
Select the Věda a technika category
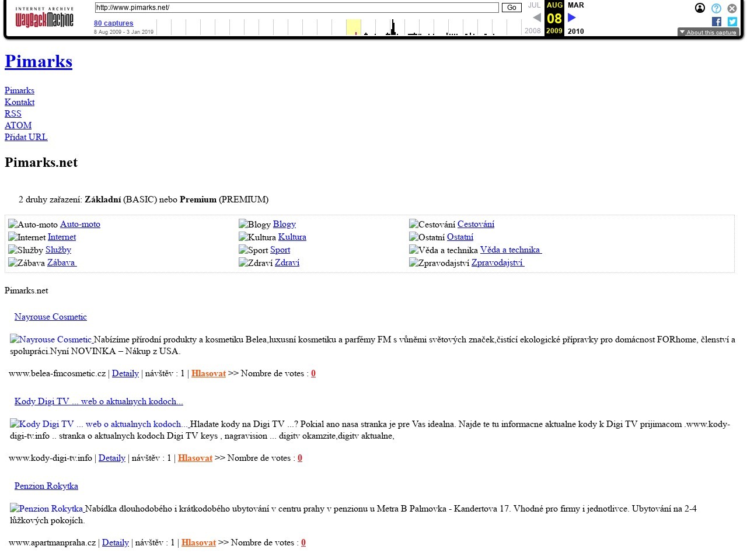(x=511, y=250)
